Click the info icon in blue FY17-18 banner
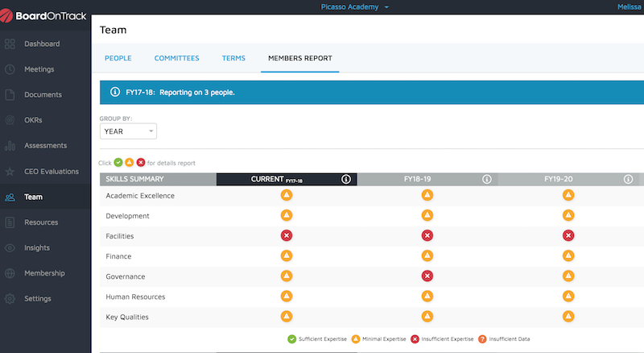The width and height of the screenshot is (644, 353). [x=115, y=92]
